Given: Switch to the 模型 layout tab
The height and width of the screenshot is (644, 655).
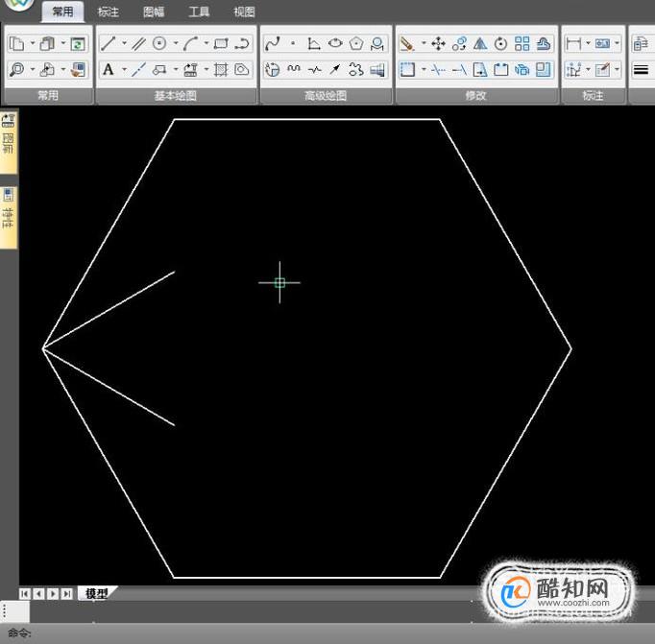Looking at the screenshot, I should [96, 593].
